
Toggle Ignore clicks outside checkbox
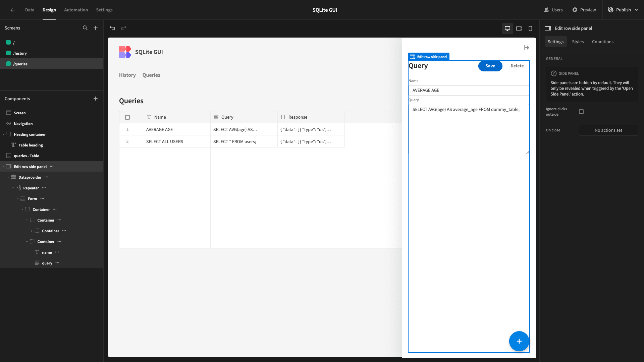click(x=581, y=112)
